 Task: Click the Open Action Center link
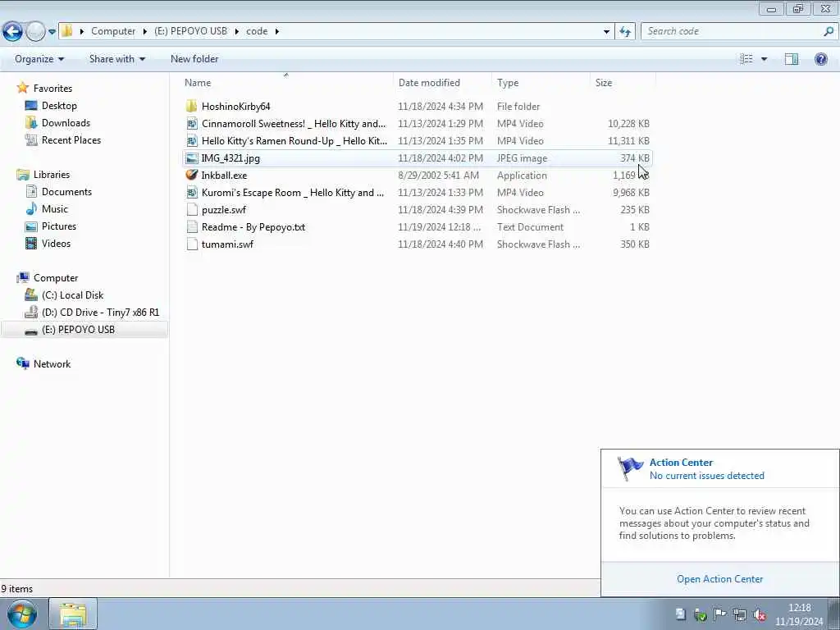tap(719, 579)
